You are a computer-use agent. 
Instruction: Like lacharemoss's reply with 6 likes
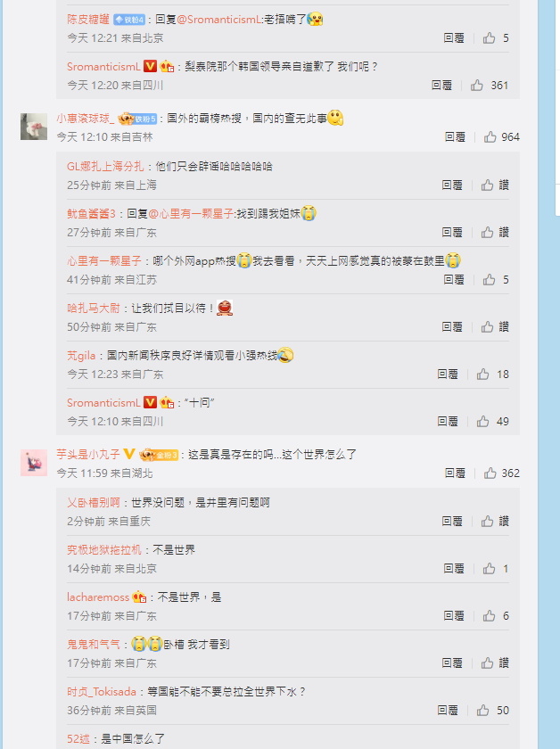[x=489, y=616]
